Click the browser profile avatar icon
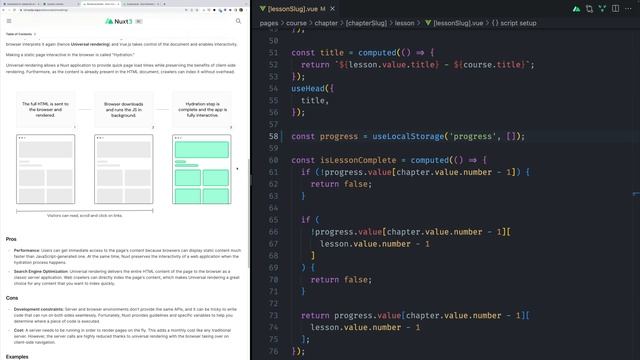Image resolution: width=640 pixels, height=360 pixels. pyautogui.click(x=241, y=10)
